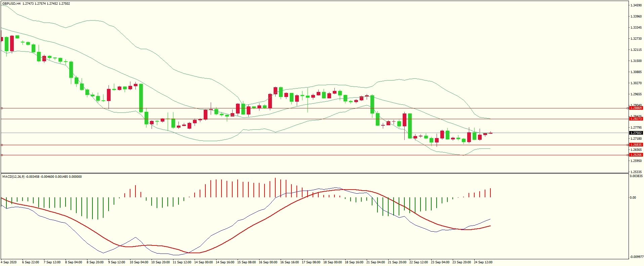Screen dimensions: 644x266
Task: Click the 1.25335 price axis label
Action: click(636, 172)
